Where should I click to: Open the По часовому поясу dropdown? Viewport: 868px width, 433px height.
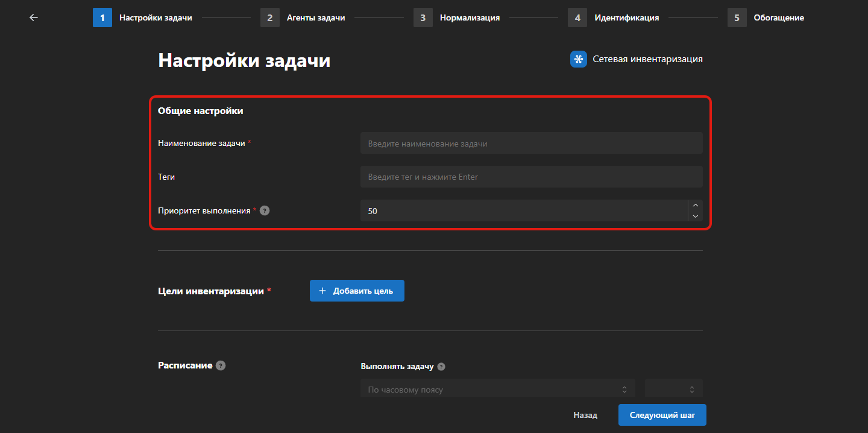(498, 389)
